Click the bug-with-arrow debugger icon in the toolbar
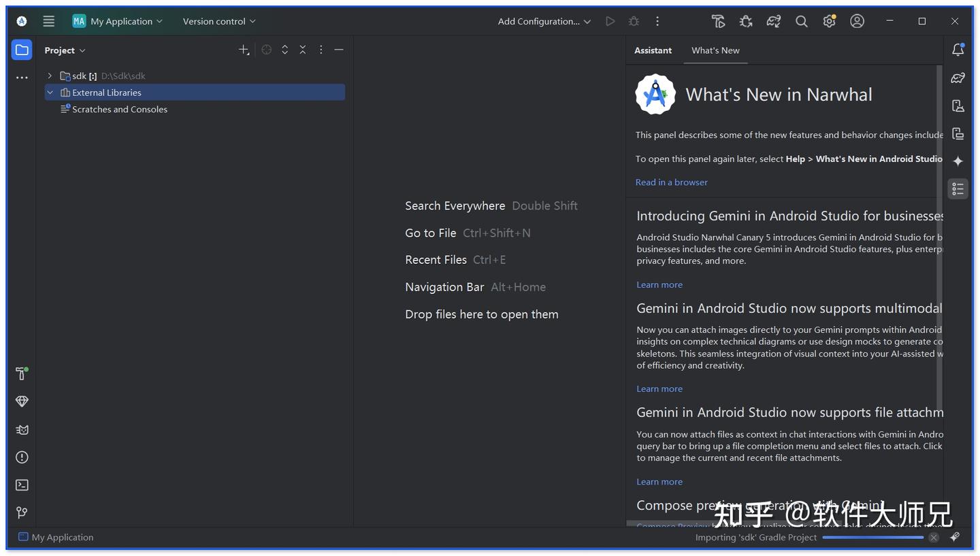Screen dimensions: 980x556 746,21
